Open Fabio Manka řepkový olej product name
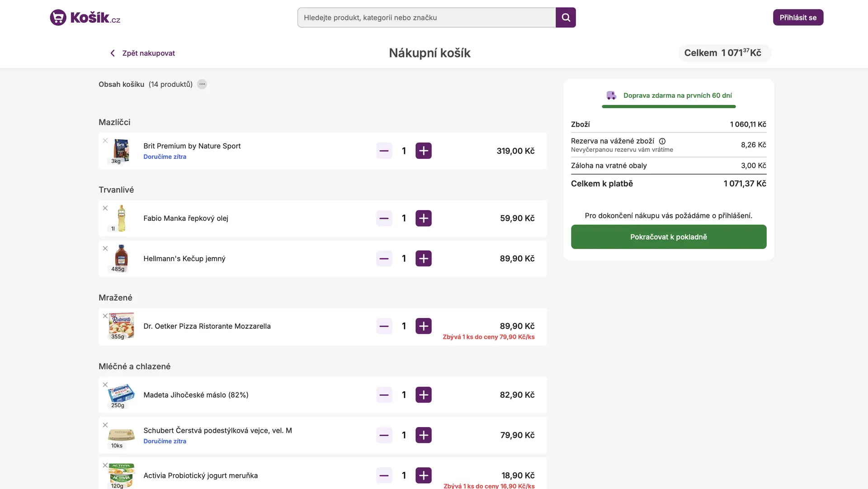The width and height of the screenshot is (868, 489). tap(186, 218)
